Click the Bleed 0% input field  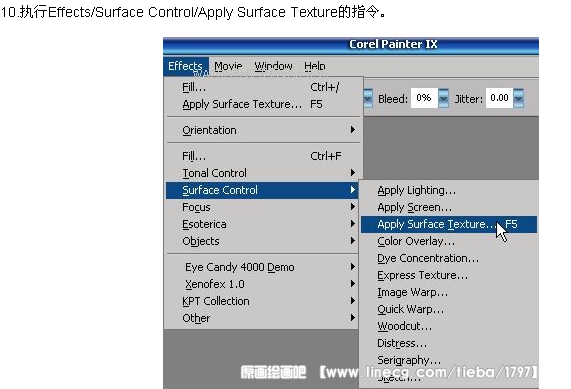pyautogui.click(x=424, y=98)
